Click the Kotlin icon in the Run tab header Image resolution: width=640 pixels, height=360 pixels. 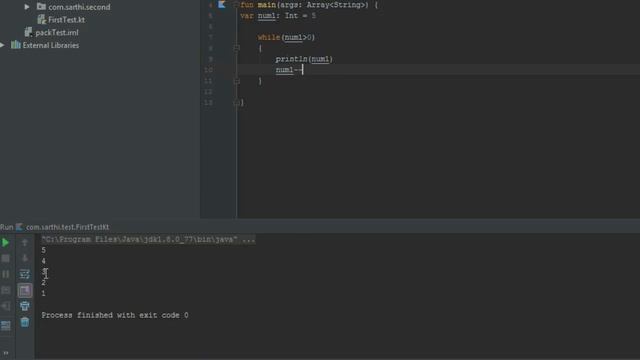pyautogui.click(x=19, y=227)
